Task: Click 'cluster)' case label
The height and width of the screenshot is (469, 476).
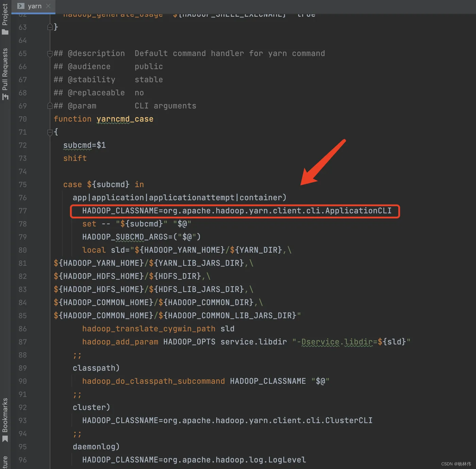Action: (x=91, y=408)
